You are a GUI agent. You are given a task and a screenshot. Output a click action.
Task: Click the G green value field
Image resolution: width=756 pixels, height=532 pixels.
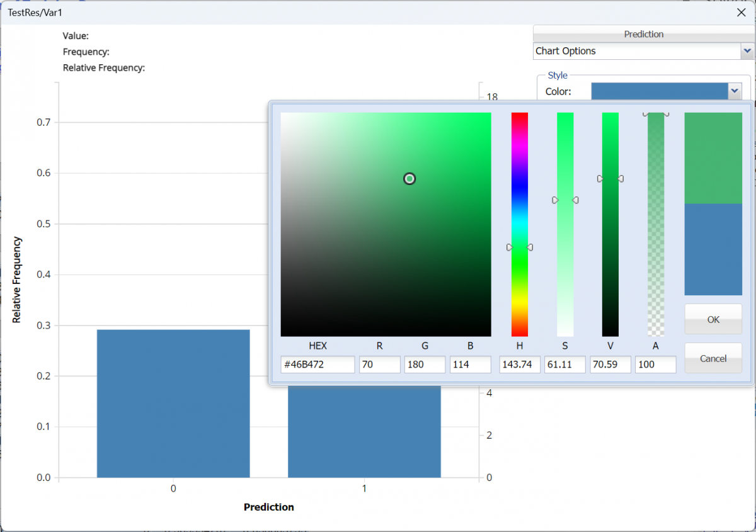click(425, 365)
